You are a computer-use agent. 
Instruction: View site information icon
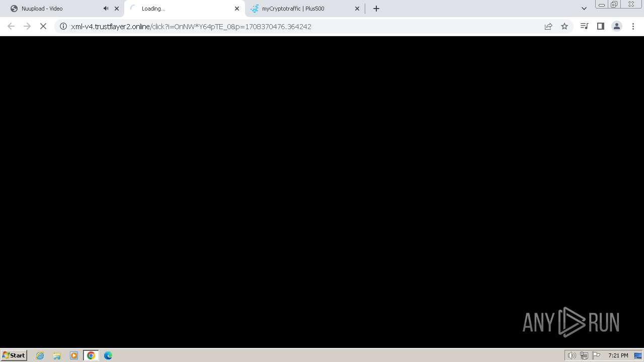pyautogui.click(x=63, y=26)
